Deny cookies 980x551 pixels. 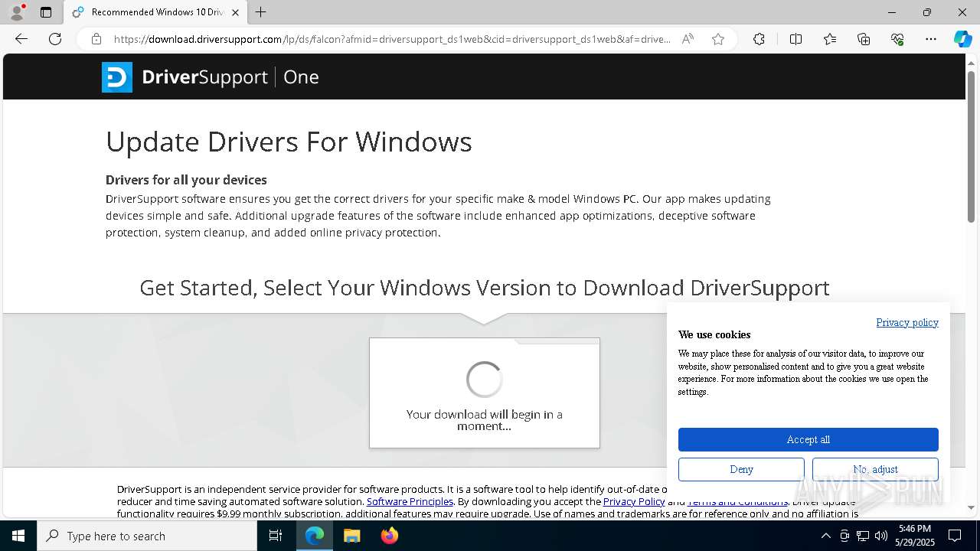point(741,469)
